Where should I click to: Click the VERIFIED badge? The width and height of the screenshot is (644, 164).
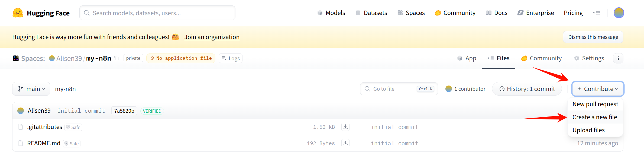[152, 111]
